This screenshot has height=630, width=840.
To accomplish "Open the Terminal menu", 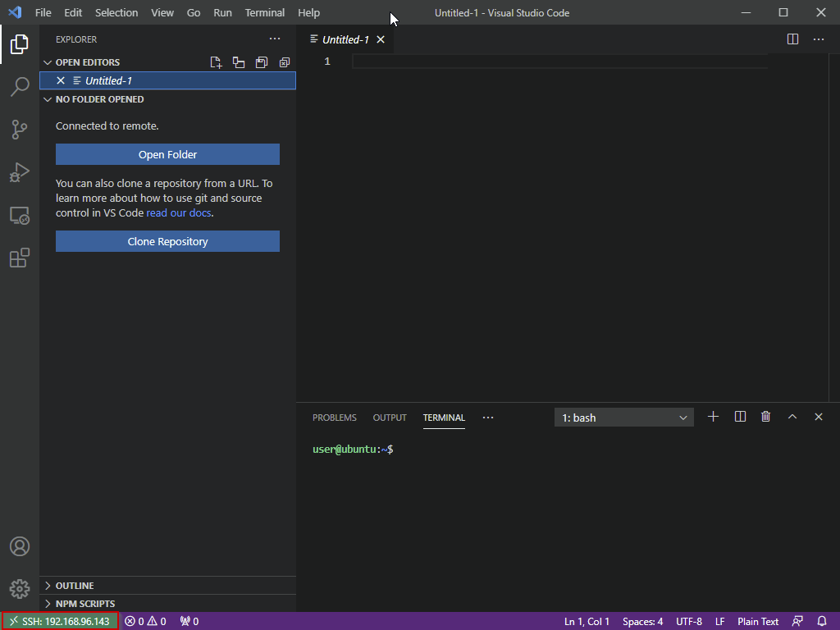I will [265, 13].
